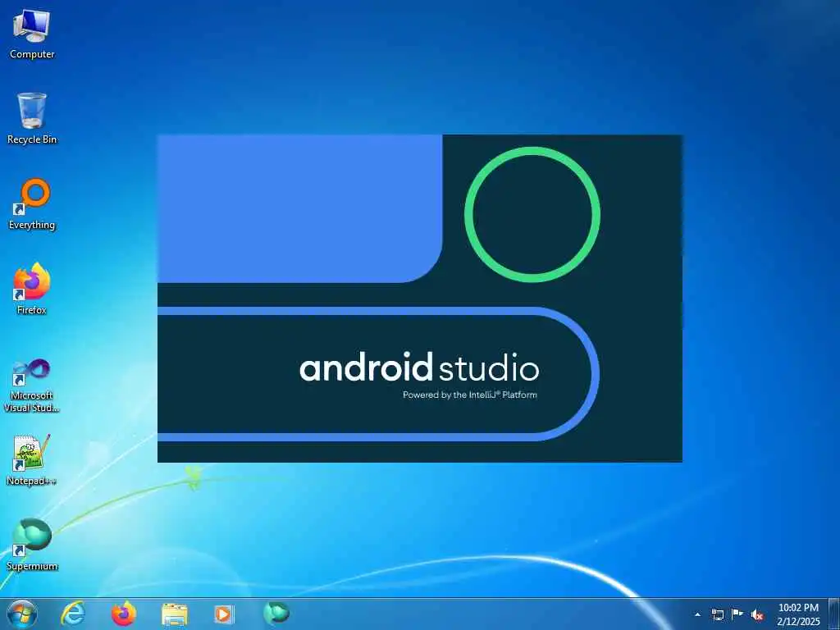
Task: Click the muted volume tray icon
Action: (x=757, y=615)
